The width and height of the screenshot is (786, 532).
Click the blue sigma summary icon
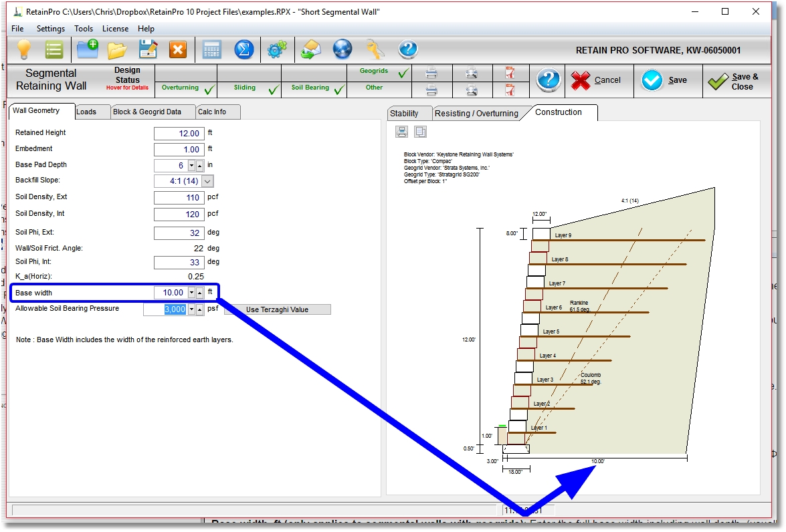click(x=244, y=49)
